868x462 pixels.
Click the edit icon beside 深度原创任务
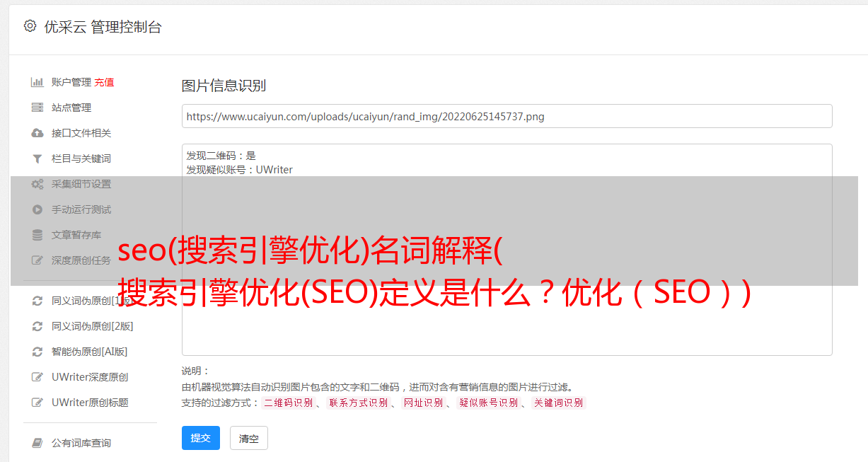pos(37,260)
